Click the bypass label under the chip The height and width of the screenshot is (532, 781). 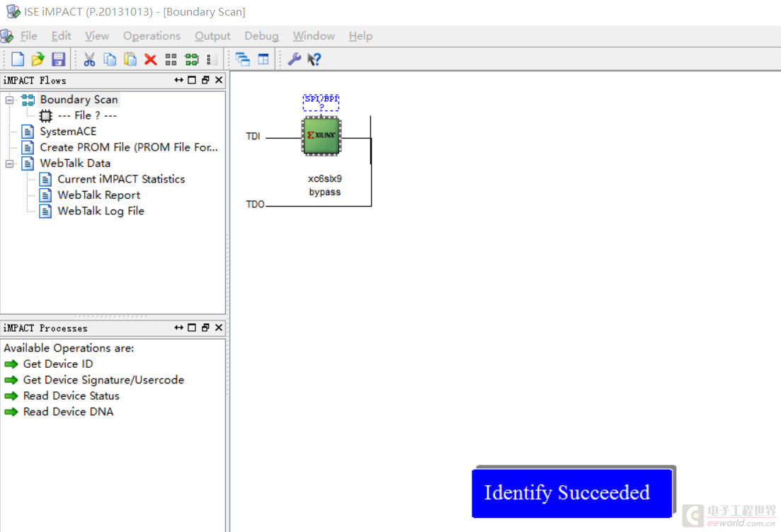coord(325,192)
